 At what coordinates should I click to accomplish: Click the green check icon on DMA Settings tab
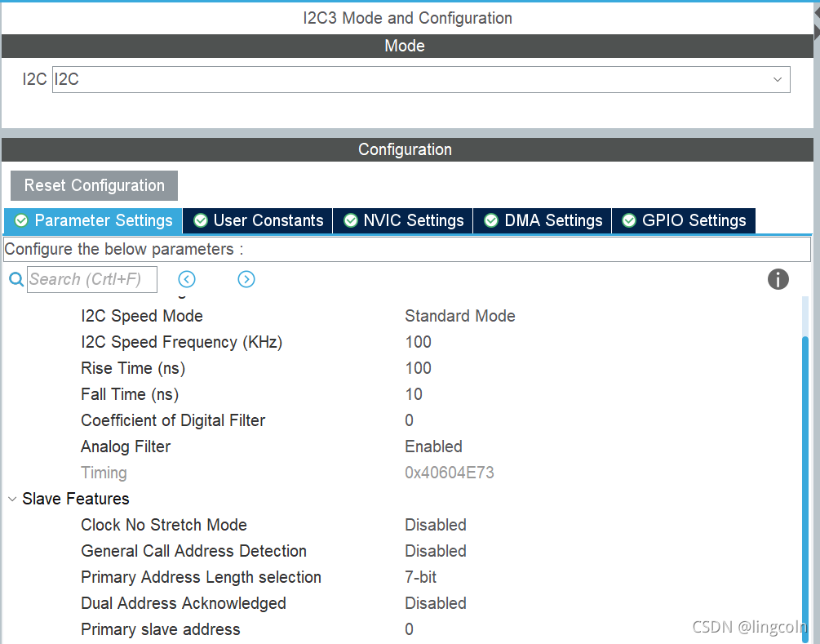tap(490, 220)
